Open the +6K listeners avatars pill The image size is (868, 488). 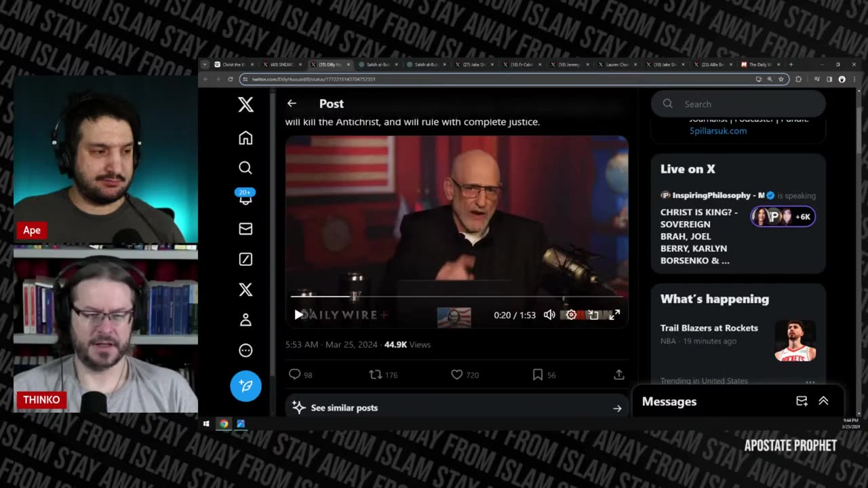click(x=783, y=217)
